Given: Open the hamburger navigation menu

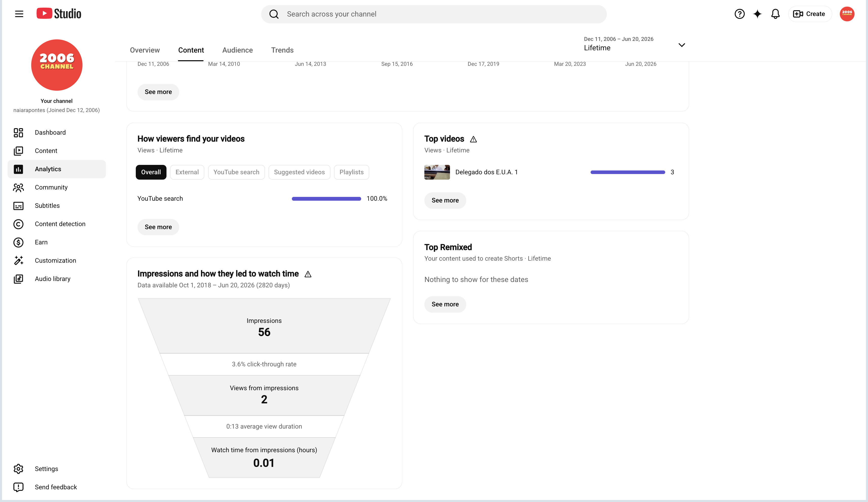Looking at the screenshot, I should [19, 14].
